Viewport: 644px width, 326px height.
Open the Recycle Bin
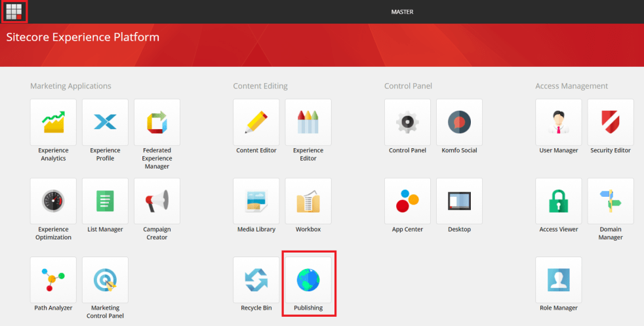(256, 279)
